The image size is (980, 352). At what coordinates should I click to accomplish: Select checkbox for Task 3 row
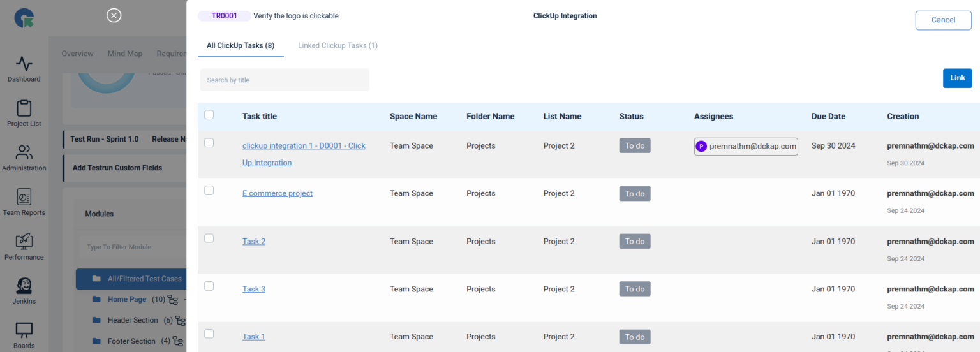coord(209,286)
